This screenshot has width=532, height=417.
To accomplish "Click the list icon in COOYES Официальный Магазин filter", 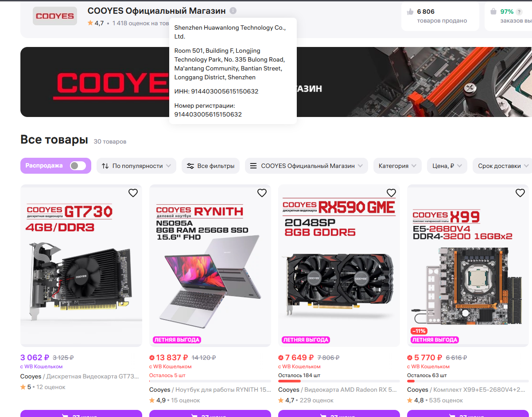I will point(253,166).
